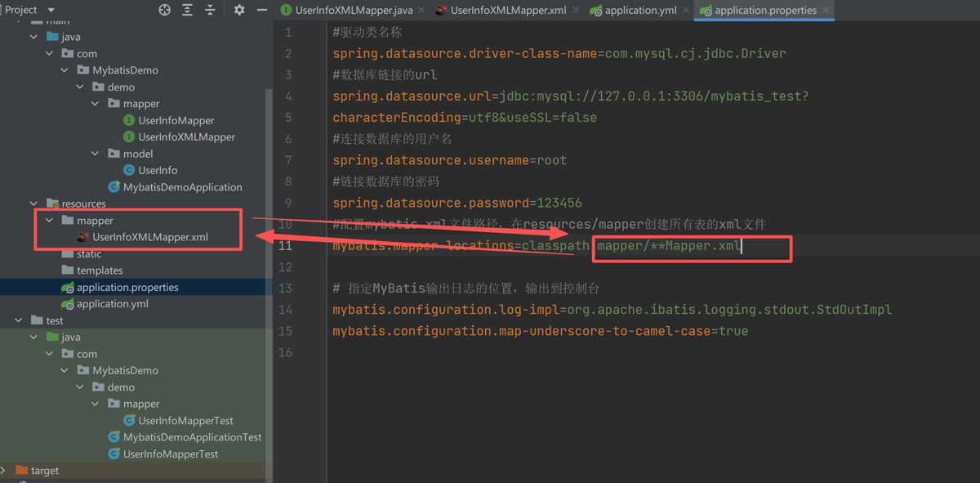Close the UserInfoXMLMapper.xml editor tab
The height and width of the screenshot is (483, 980).
click(x=573, y=11)
